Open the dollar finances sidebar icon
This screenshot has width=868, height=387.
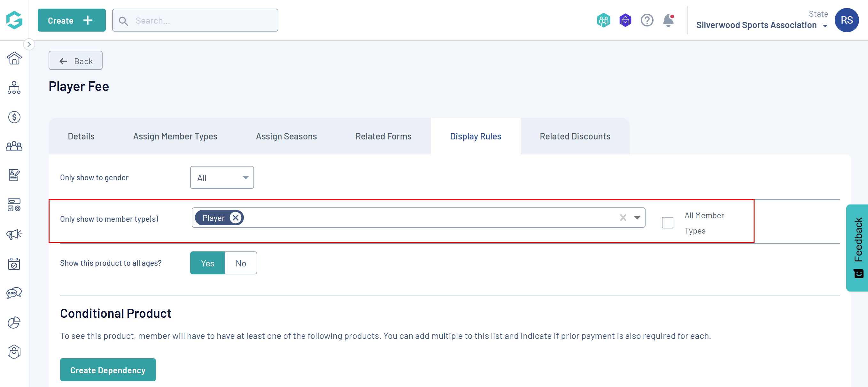(x=14, y=117)
